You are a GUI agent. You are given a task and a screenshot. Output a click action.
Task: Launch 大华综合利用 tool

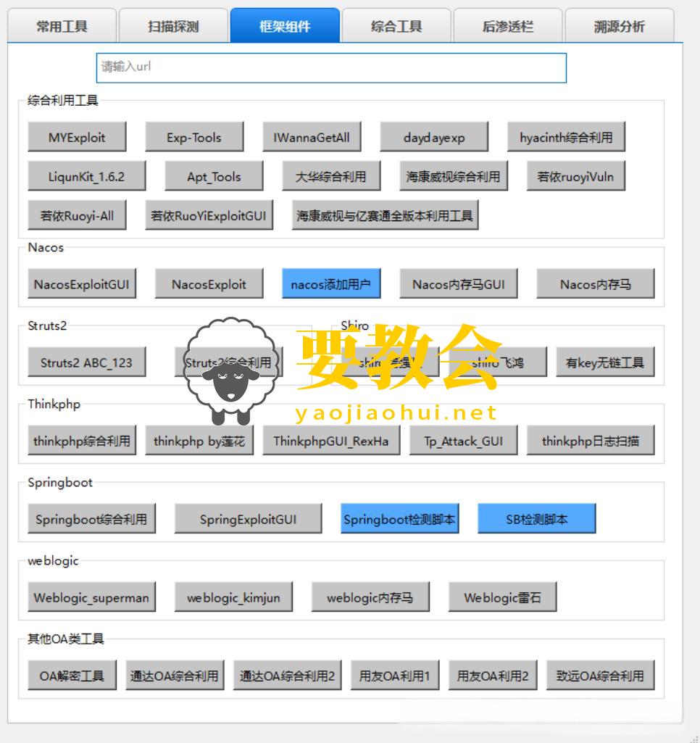[331, 176]
